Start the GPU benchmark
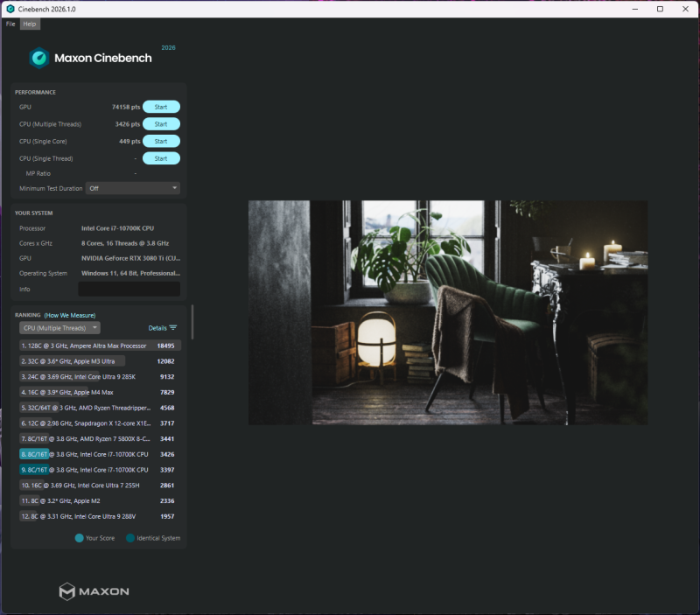 tap(161, 107)
